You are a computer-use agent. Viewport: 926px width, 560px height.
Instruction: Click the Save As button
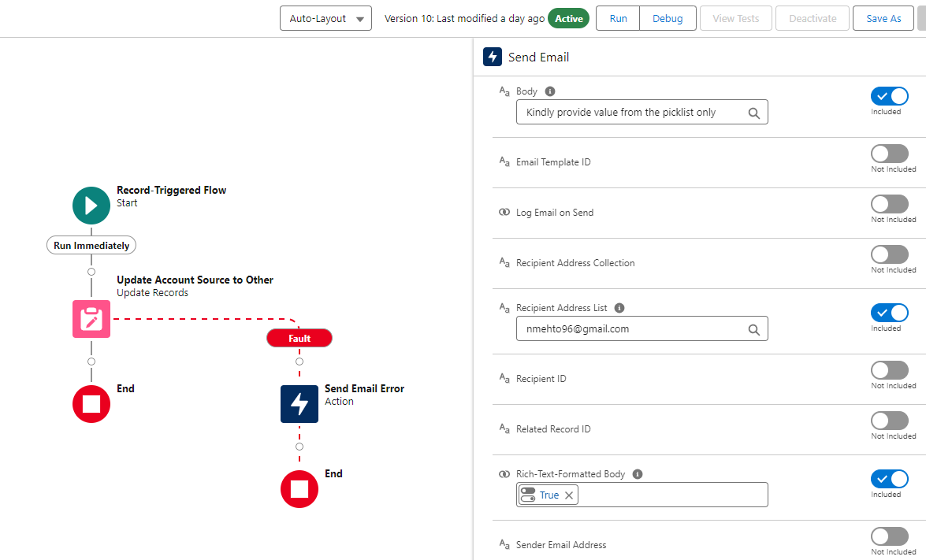(883, 18)
